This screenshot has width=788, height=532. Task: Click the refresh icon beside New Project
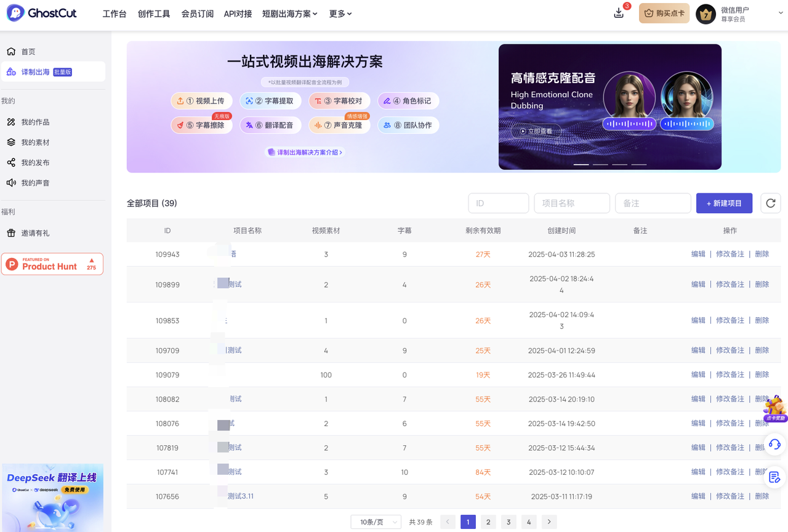(x=770, y=203)
